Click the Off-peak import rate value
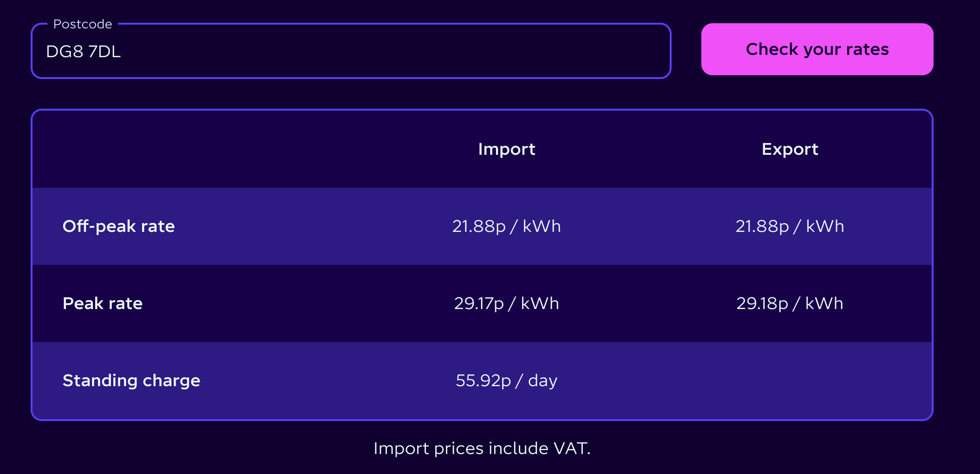The width and height of the screenshot is (980, 474). (x=507, y=226)
